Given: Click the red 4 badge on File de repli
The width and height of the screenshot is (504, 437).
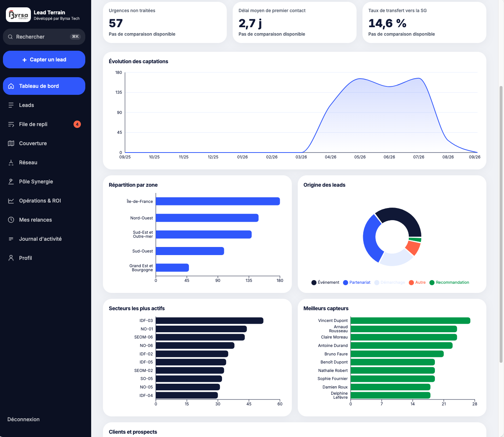Looking at the screenshot, I should 77,124.
